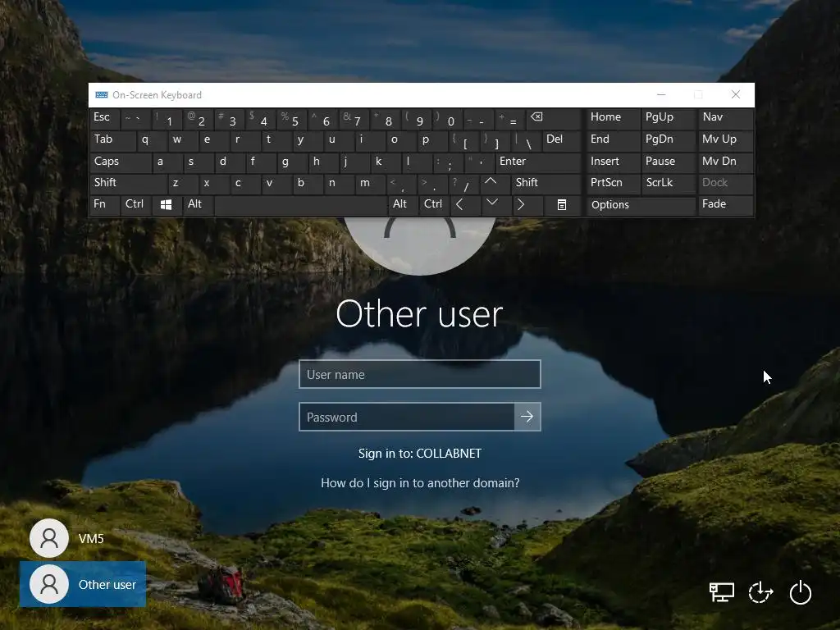The width and height of the screenshot is (840, 630).
Task: Toggle the right Alt key
Action: click(403, 205)
